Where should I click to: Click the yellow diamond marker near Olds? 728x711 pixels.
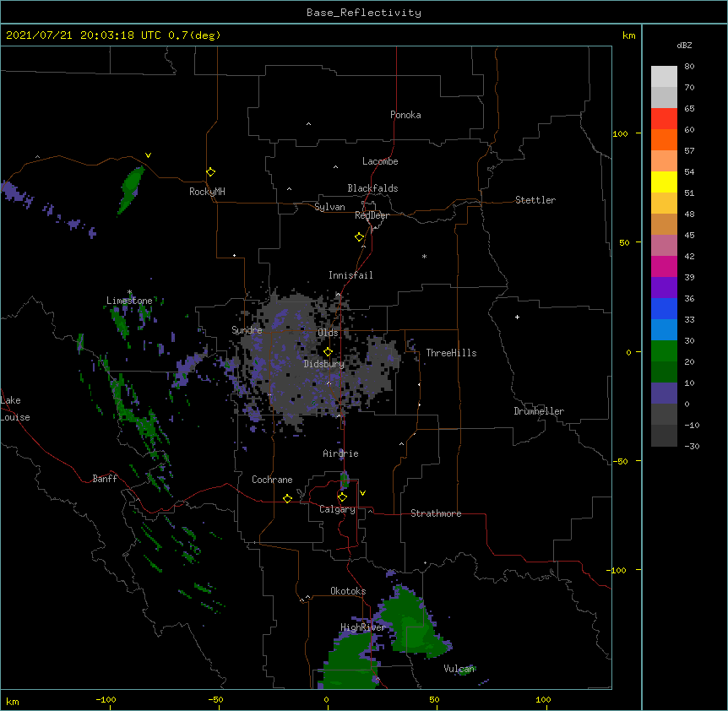coord(328,352)
